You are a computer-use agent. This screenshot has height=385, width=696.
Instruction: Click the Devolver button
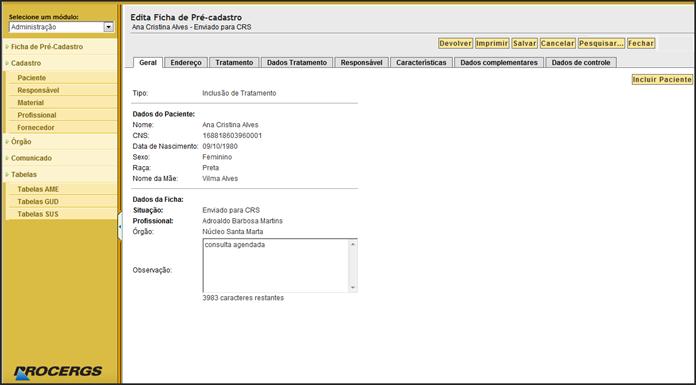click(455, 44)
